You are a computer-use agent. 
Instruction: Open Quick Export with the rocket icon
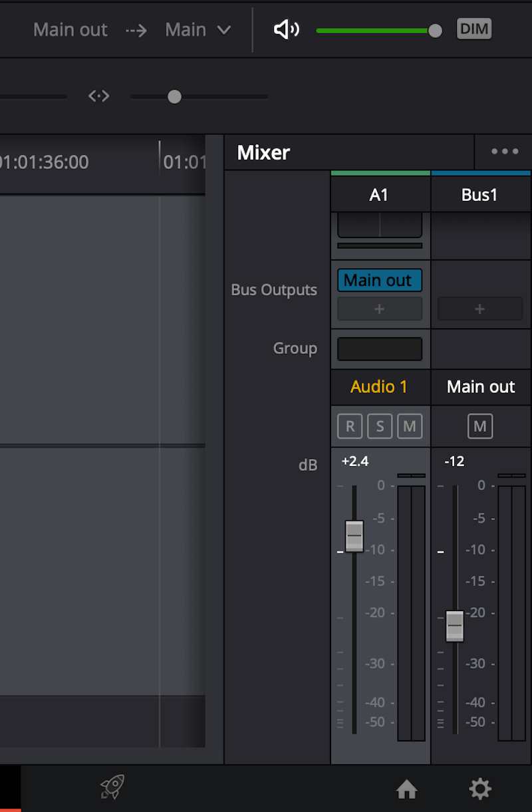coord(112,788)
